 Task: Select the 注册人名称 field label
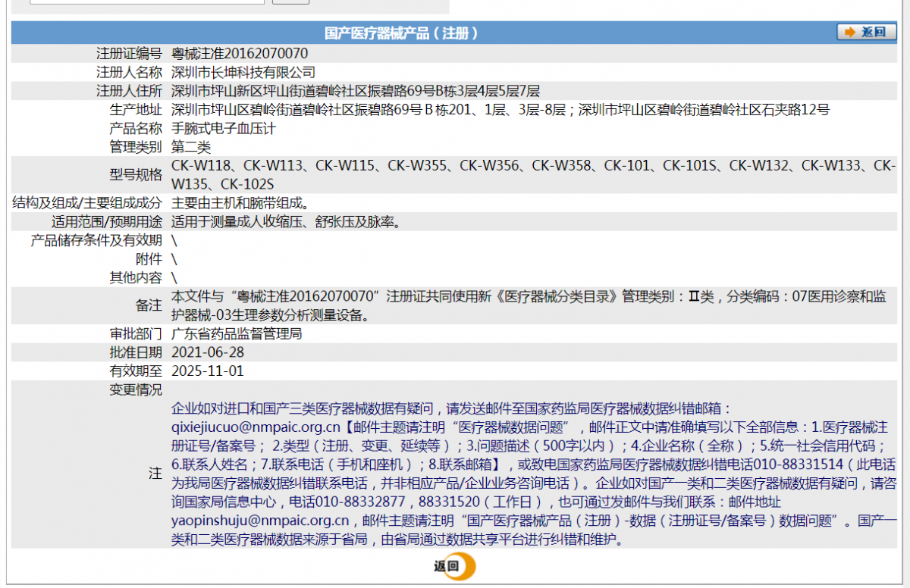coord(129,72)
